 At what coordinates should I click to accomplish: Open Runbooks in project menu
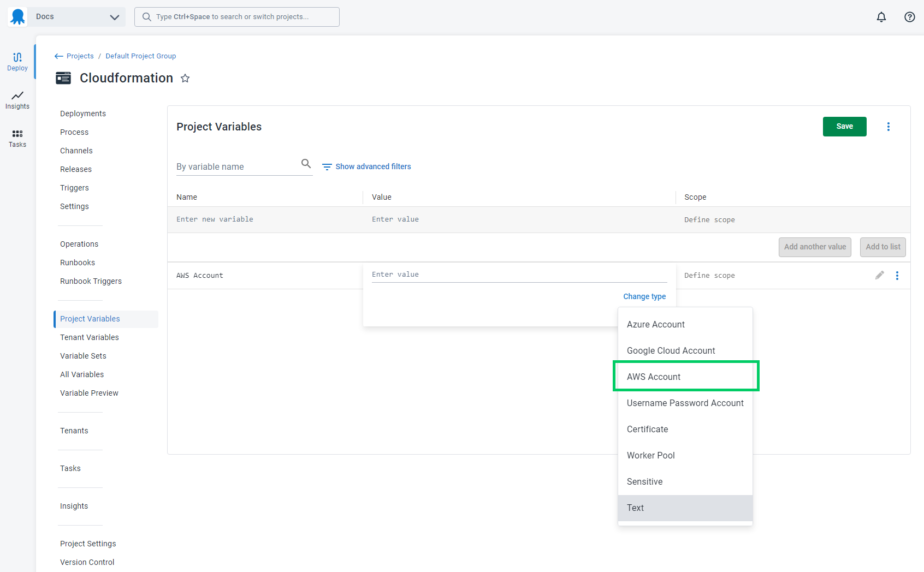coord(78,263)
